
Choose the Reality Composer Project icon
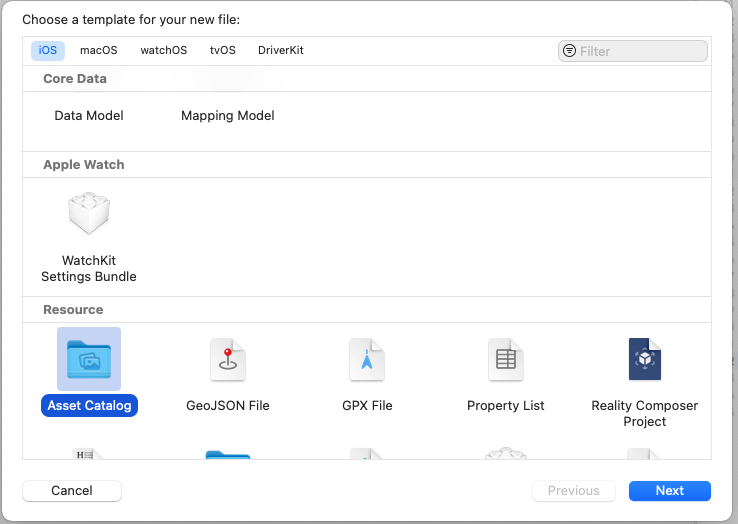(x=645, y=359)
